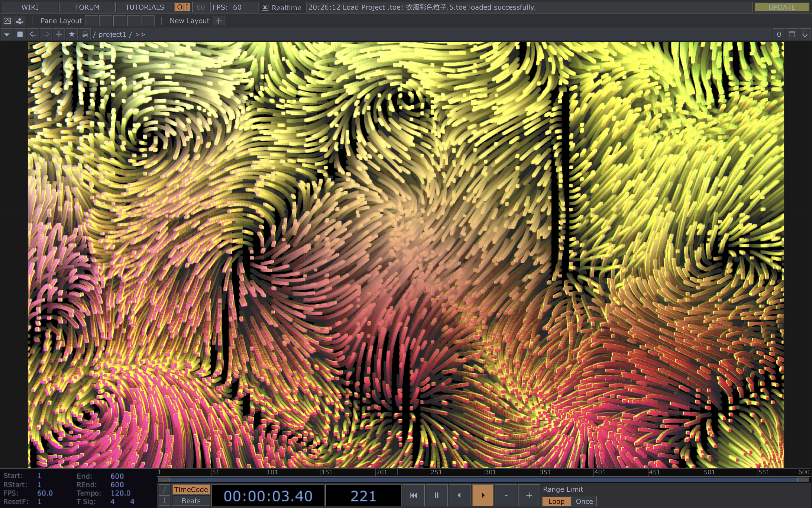Set range limit to Loop
Viewport: 812px width, 508px height.
pyautogui.click(x=556, y=501)
